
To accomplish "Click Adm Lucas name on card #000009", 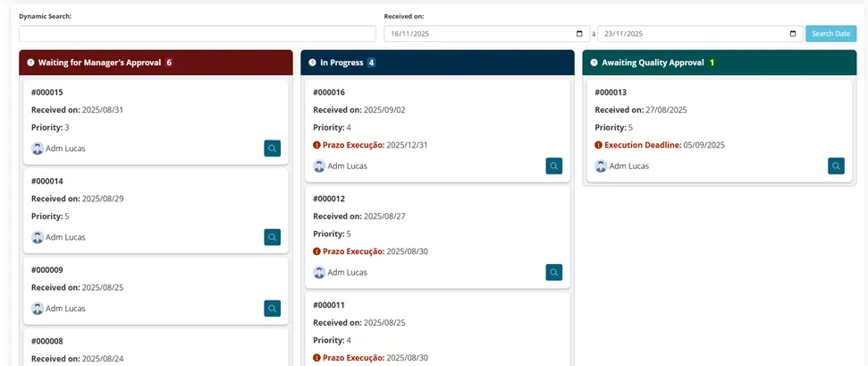I will pyautogui.click(x=65, y=309).
